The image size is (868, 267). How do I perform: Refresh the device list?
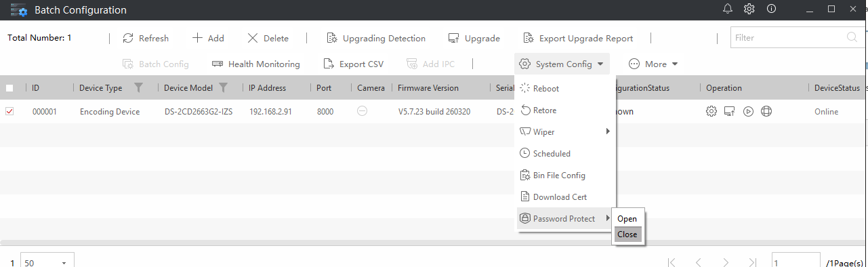point(146,38)
